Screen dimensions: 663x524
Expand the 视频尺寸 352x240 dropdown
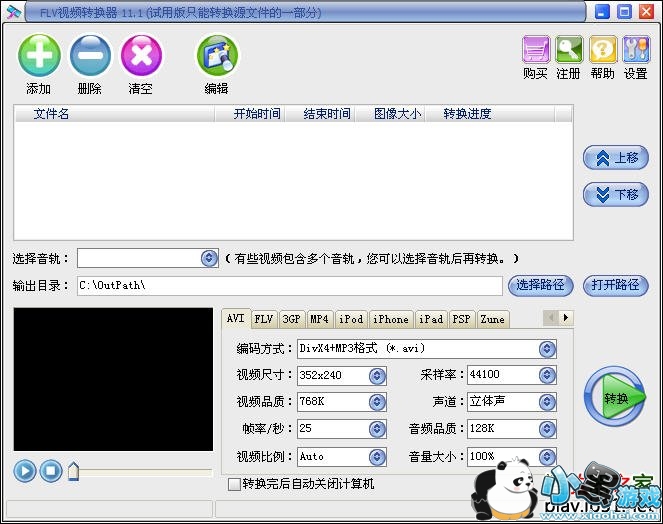pos(377,376)
